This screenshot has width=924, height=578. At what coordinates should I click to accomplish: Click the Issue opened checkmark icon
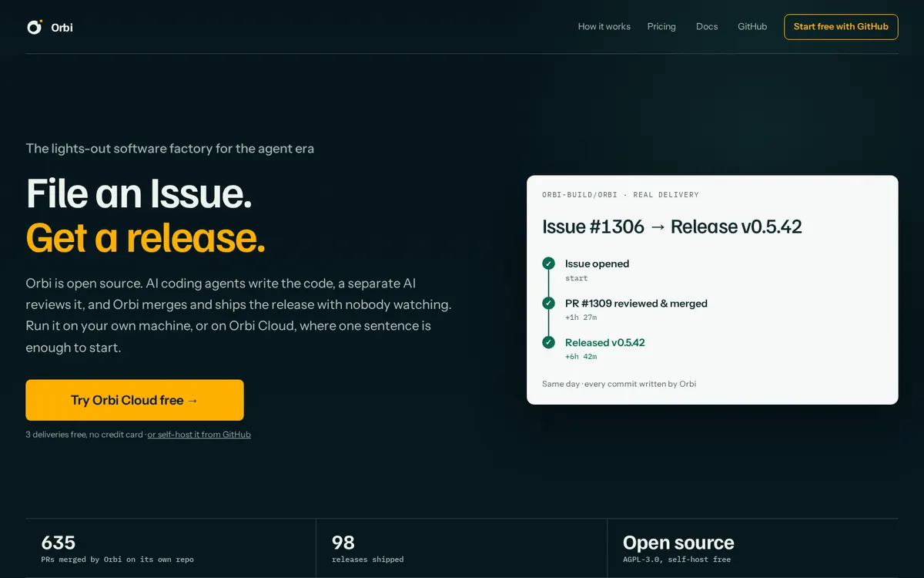coord(548,264)
